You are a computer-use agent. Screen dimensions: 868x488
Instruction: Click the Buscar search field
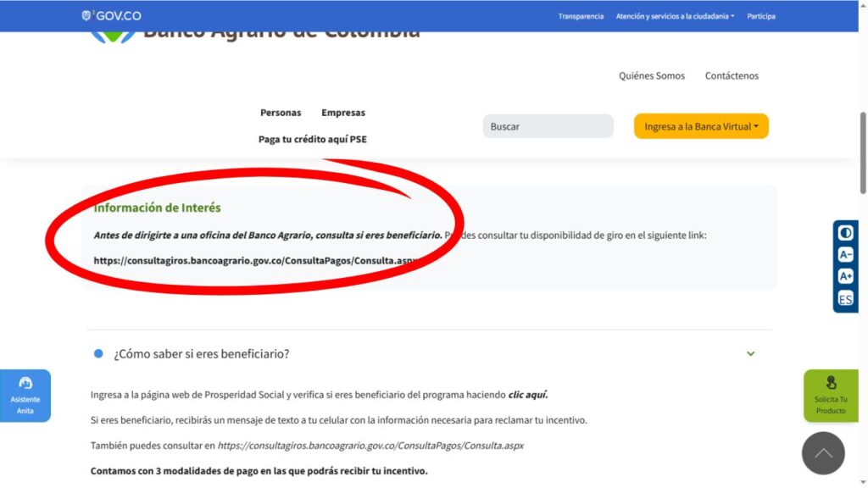point(548,126)
